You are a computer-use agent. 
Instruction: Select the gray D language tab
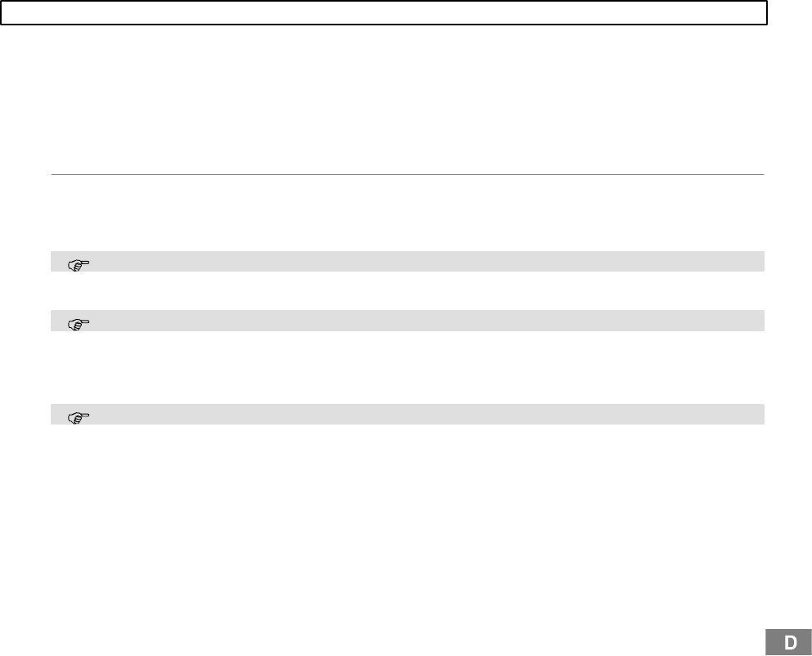789,643
